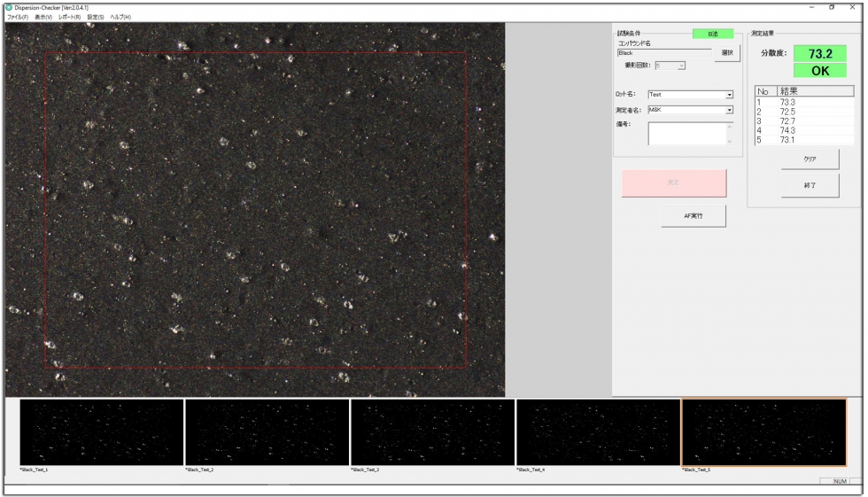
Task: Expand the ロット名 dropdown showing Test
Action: pos(730,94)
